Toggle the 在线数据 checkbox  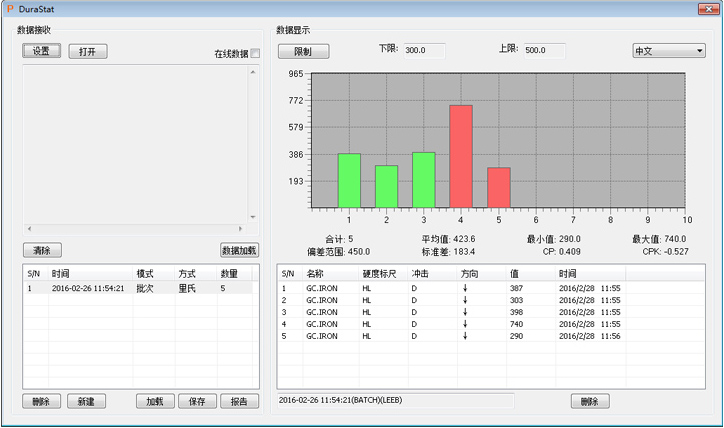click(x=254, y=53)
